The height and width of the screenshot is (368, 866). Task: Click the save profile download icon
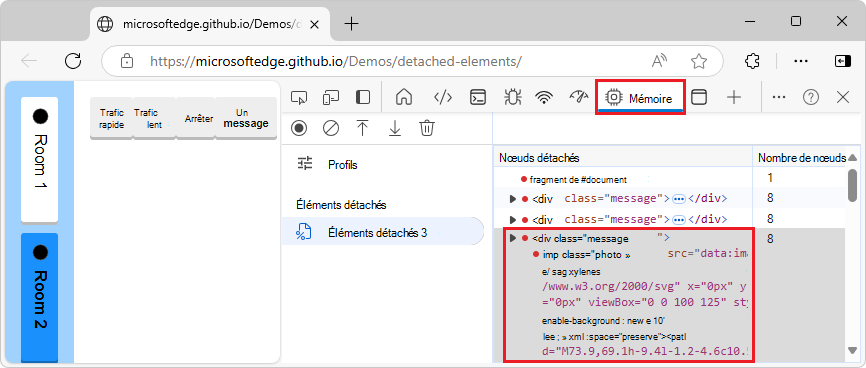394,129
